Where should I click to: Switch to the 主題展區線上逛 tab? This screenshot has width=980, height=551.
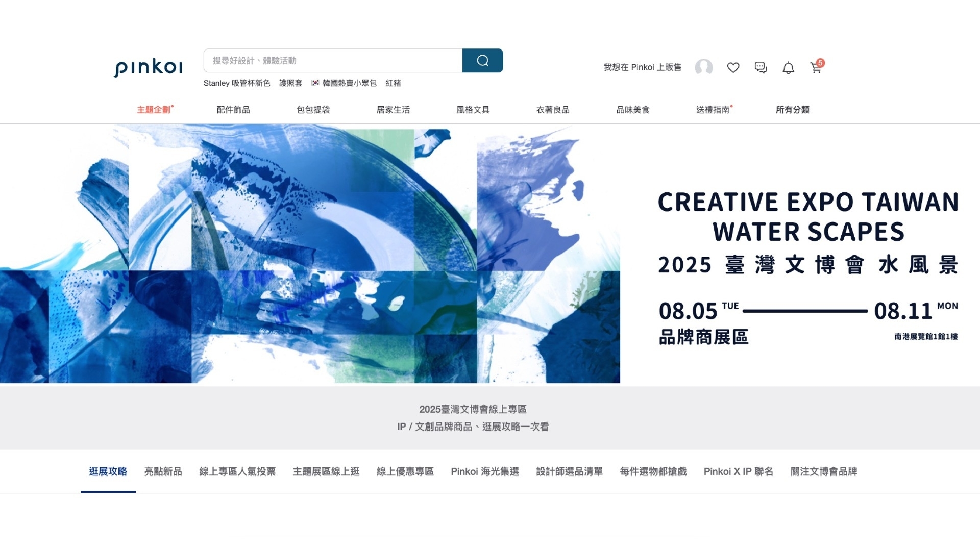326,471
